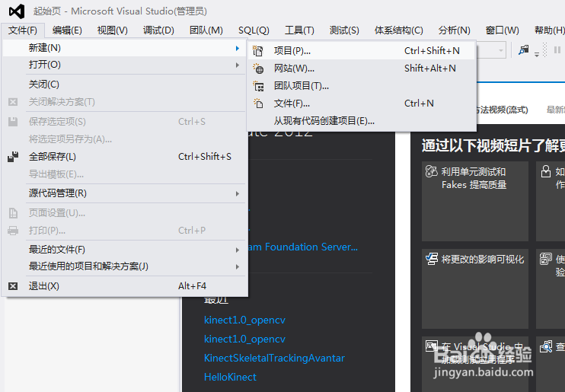
Task: Select 文件(F)... in the New submenu
Action: pyautogui.click(x=362, y=104)
